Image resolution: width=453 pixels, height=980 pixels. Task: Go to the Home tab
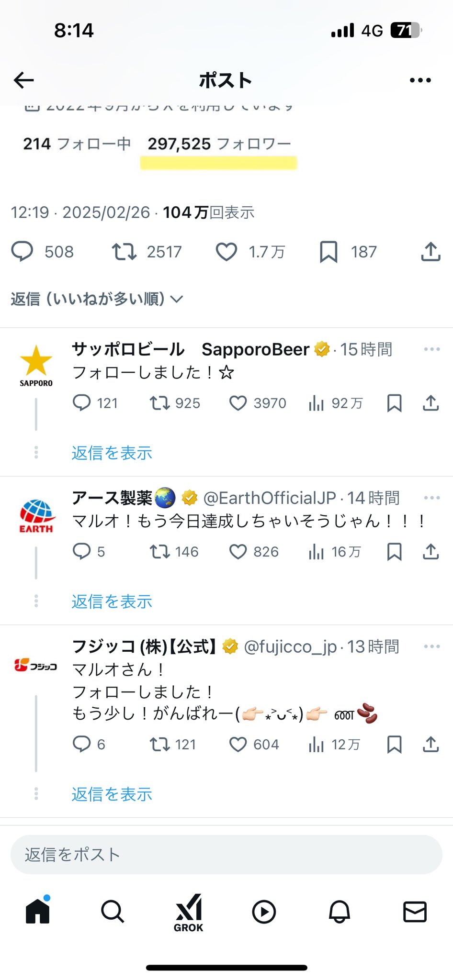coord(38,911)
